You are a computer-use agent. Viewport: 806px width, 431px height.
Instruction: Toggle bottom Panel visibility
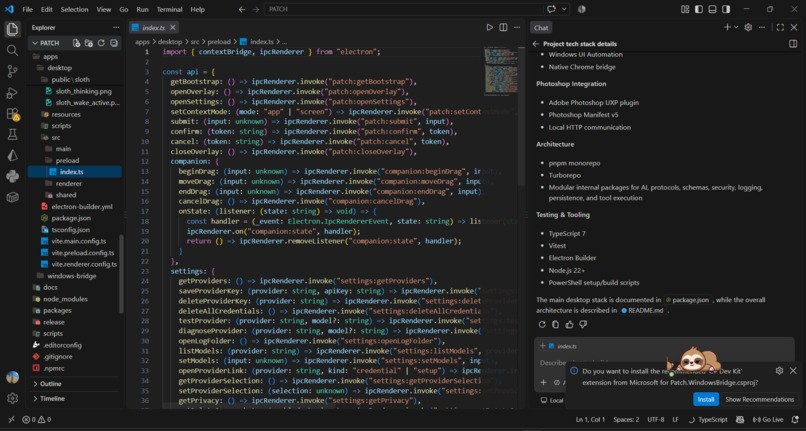(x=712, y=9)
